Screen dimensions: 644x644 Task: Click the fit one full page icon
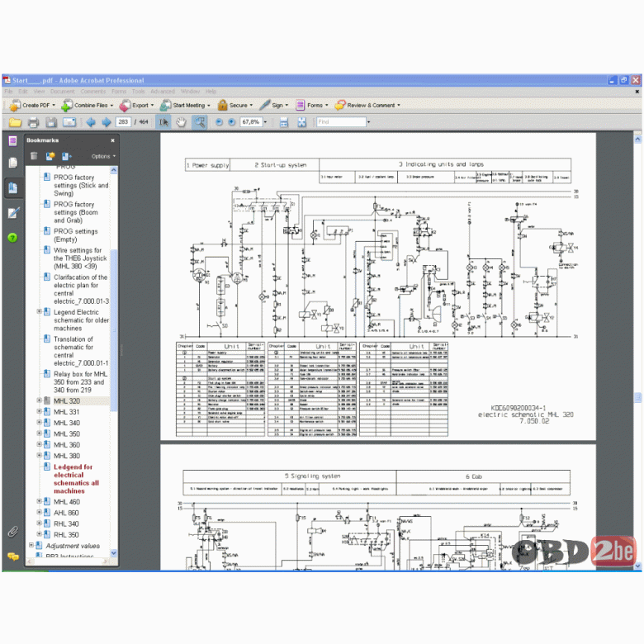coord(302,122)
